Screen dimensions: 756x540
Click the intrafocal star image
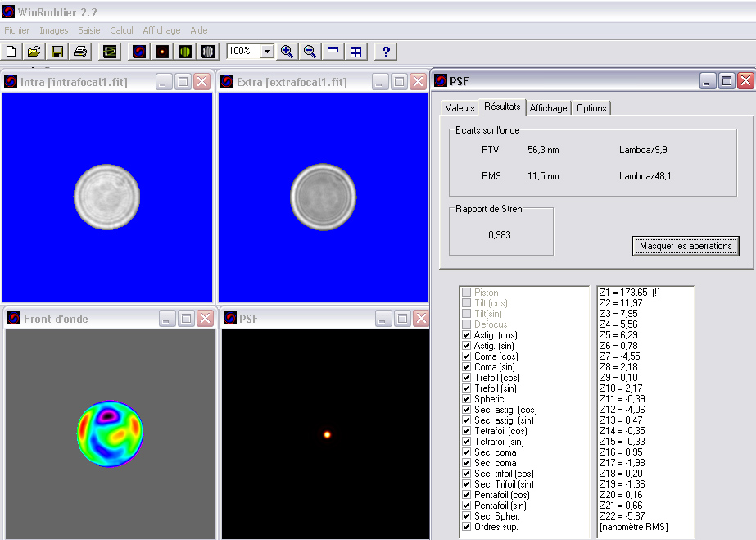(x=106, y=197)
